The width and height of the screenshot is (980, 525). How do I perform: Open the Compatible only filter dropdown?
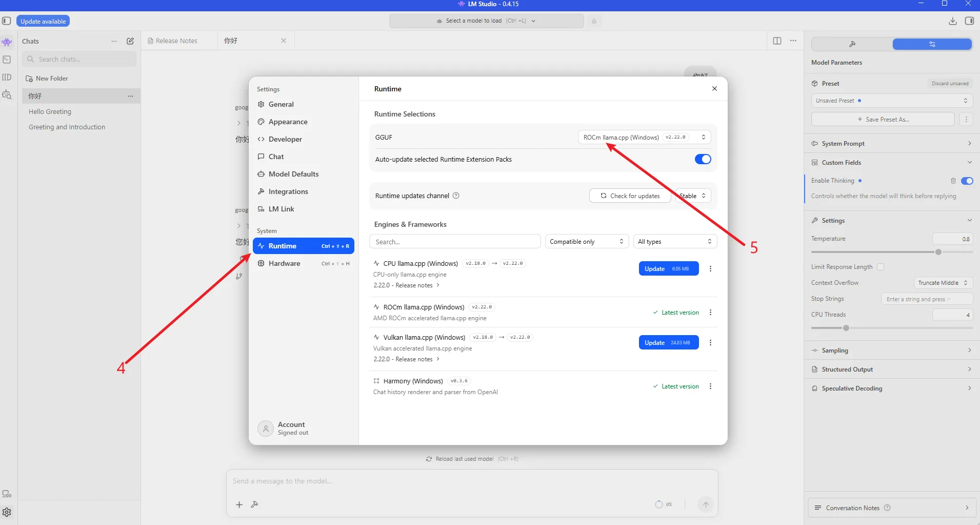click(x=587, y=241)
